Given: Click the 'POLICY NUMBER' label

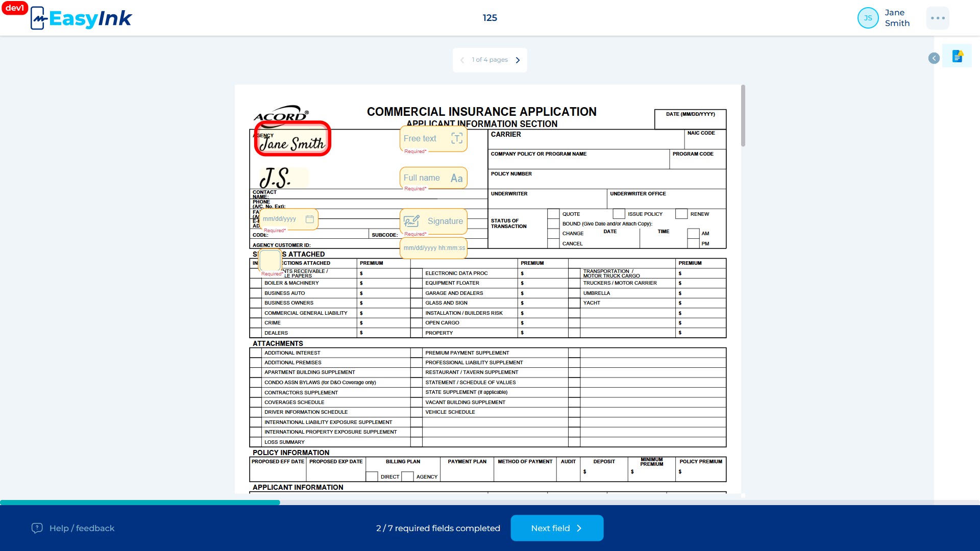Looking at the screenshot, I should coord(511,174).
